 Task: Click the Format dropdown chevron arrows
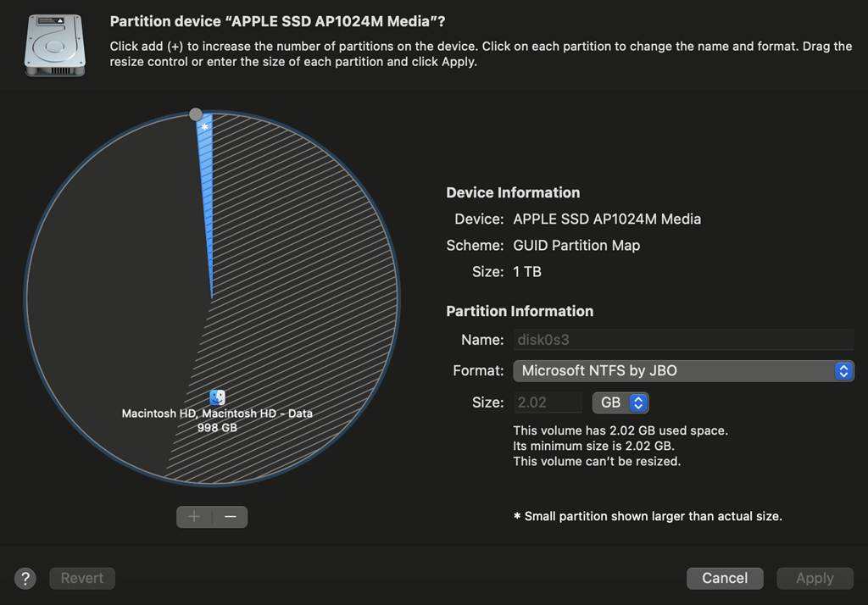(x=843, y=370)
